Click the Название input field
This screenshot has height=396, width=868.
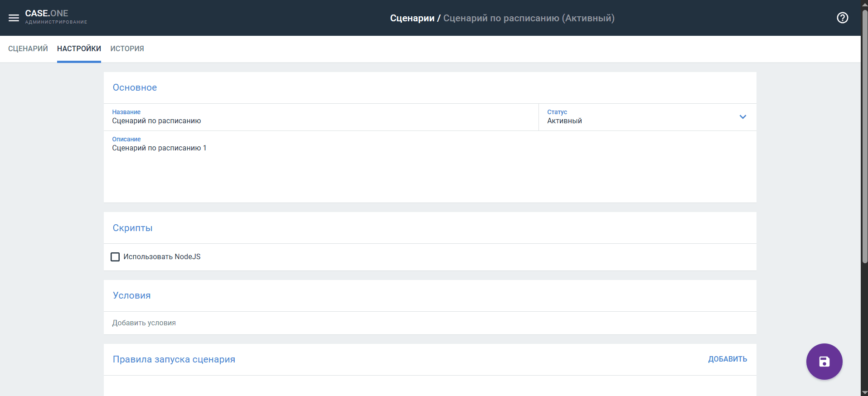[x=317, y=121]
